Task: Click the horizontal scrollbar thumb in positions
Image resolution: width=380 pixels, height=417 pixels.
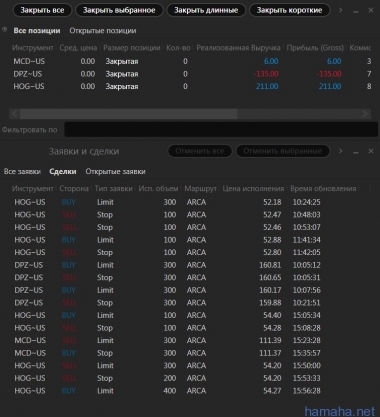Action: click(x=128, y=114)
